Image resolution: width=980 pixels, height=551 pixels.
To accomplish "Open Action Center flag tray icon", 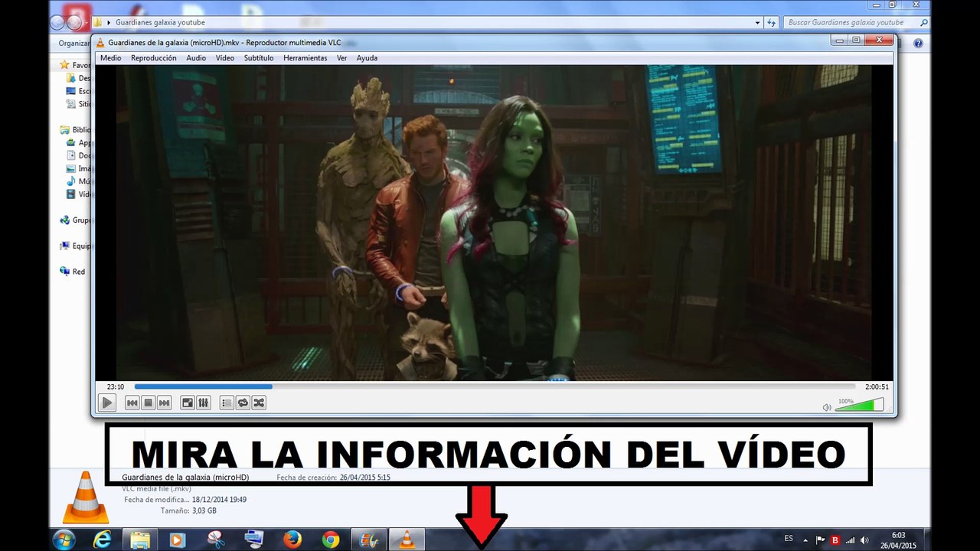I will pos(820,540).
